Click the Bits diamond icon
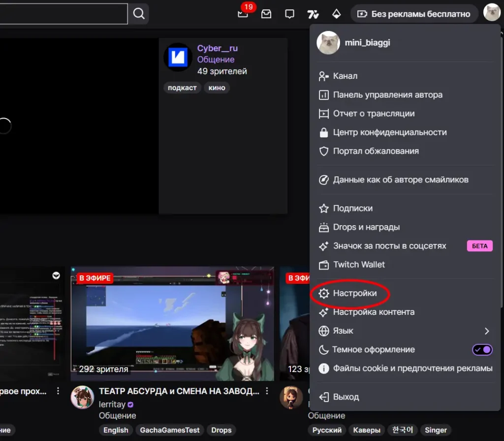 pos(337,14)
